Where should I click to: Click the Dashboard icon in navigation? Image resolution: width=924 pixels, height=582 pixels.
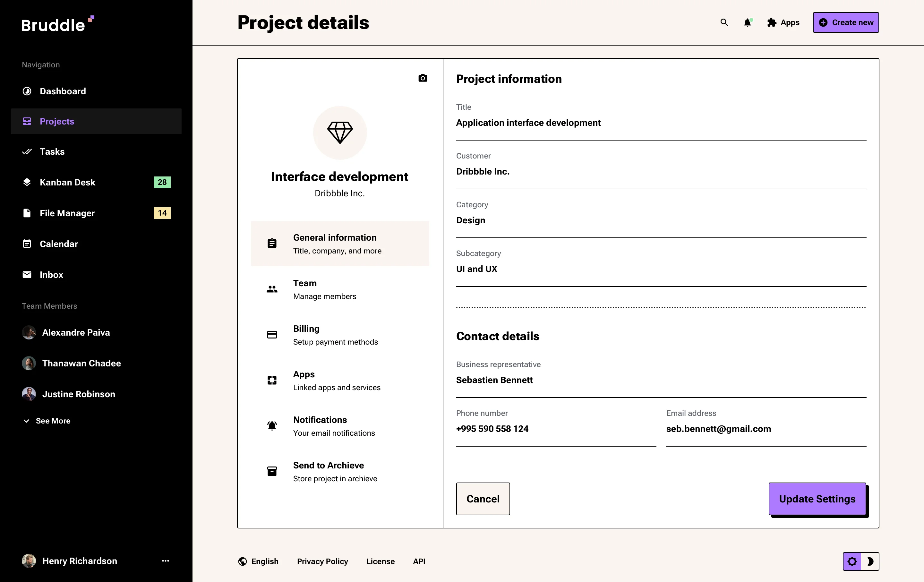coord(27,91)
